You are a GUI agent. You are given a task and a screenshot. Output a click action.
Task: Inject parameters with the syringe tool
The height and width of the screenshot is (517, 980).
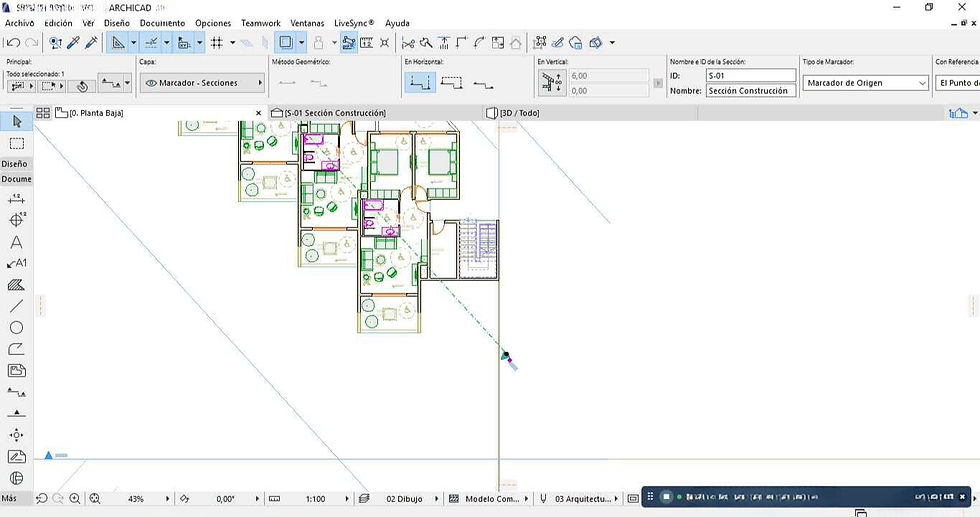(x=91, y=43)
